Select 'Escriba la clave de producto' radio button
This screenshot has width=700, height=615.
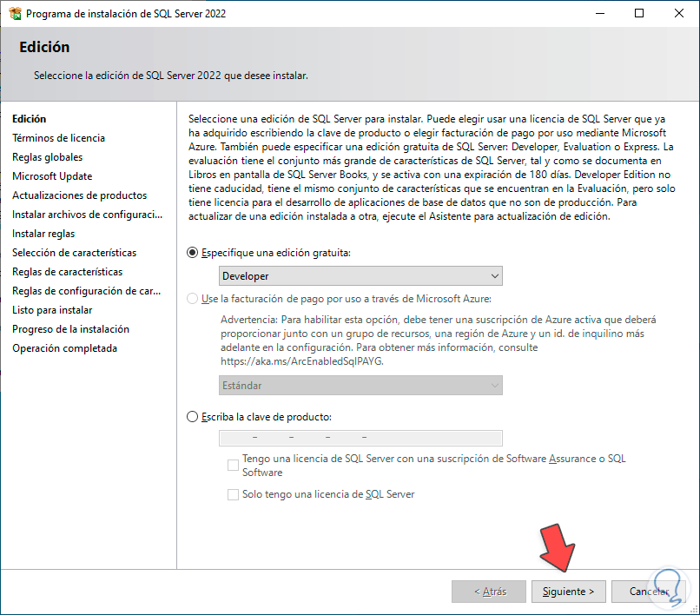coord(192,417)
